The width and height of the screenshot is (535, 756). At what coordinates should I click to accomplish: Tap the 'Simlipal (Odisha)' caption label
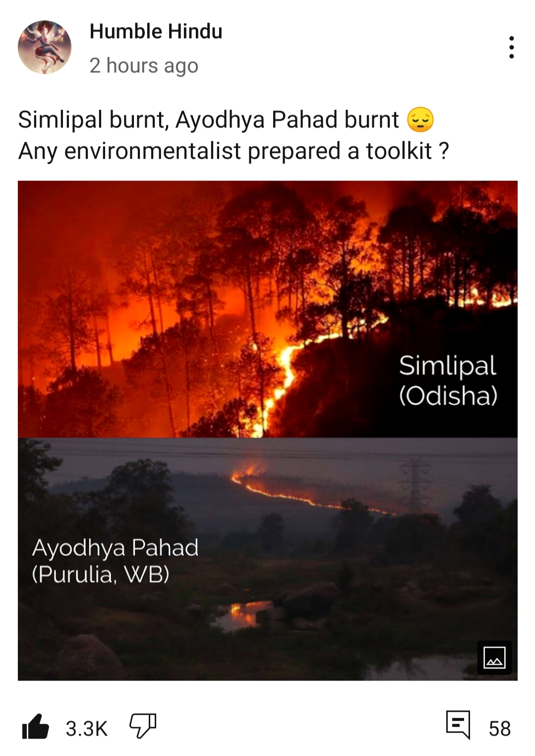pos(448,380)
